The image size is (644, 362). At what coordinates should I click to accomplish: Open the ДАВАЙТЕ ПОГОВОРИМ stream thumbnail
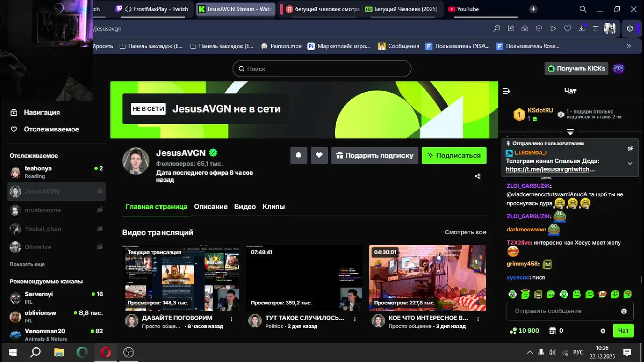tap(181, 278)
